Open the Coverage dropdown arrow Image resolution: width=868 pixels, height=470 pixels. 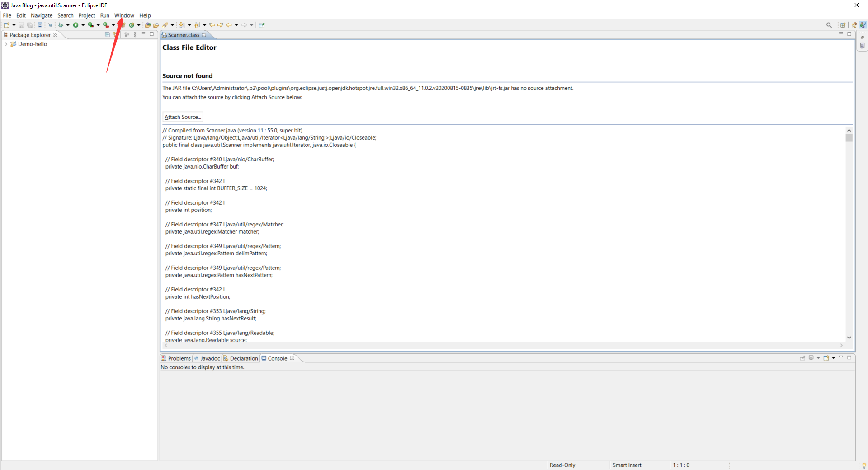click(98, 25)
